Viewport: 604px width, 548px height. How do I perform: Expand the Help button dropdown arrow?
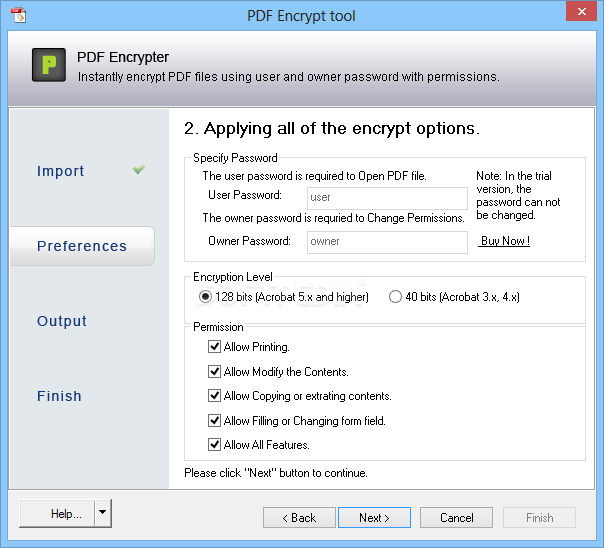pyautogui.click(x=102, y=513)
